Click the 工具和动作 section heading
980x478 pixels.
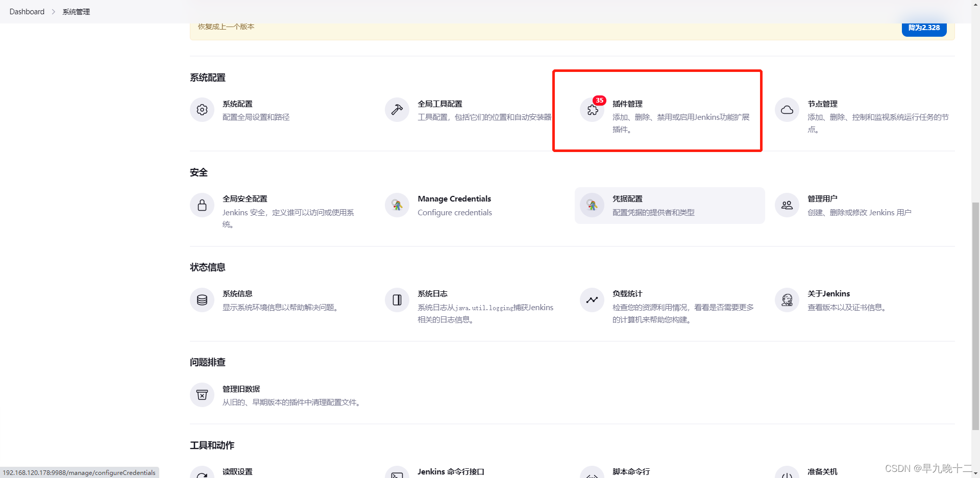click(212, 445)
